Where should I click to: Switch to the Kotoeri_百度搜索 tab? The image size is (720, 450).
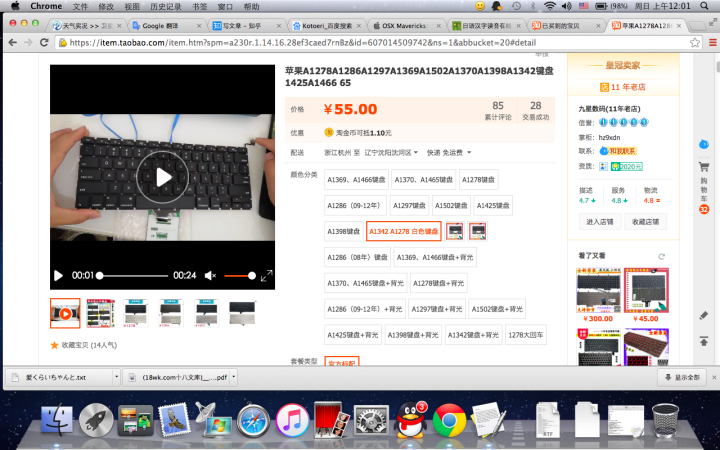(326, 26)
